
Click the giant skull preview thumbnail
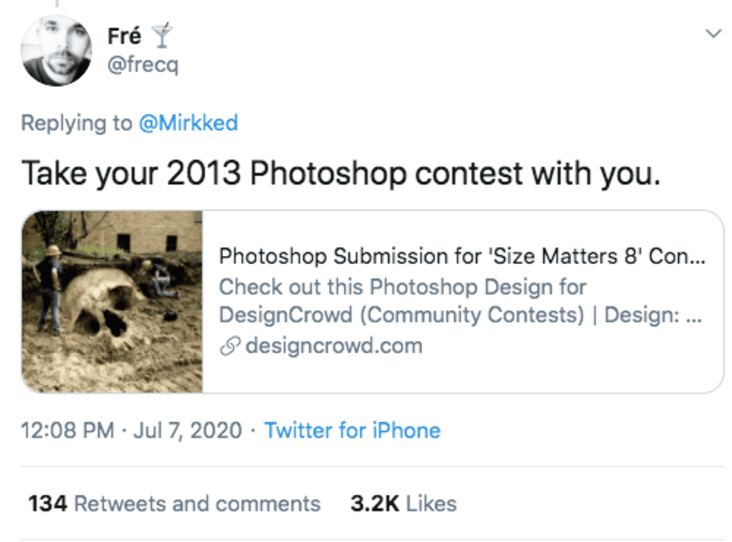112,302
